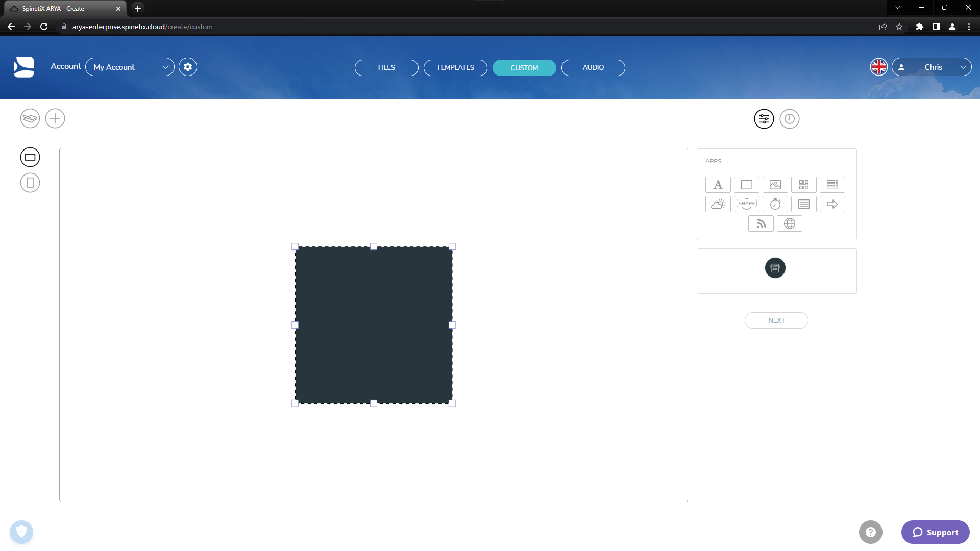Switch to the TEMPLATES tab
Viewport: 980px width, 551px height.
click(x=455, y=67)
